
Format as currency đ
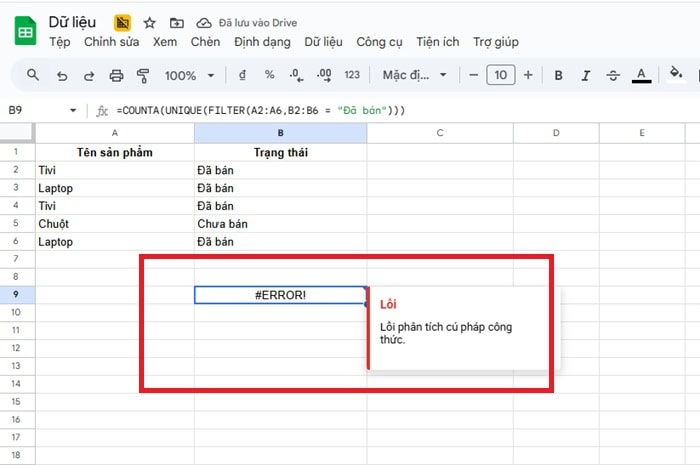coord(242,75)
